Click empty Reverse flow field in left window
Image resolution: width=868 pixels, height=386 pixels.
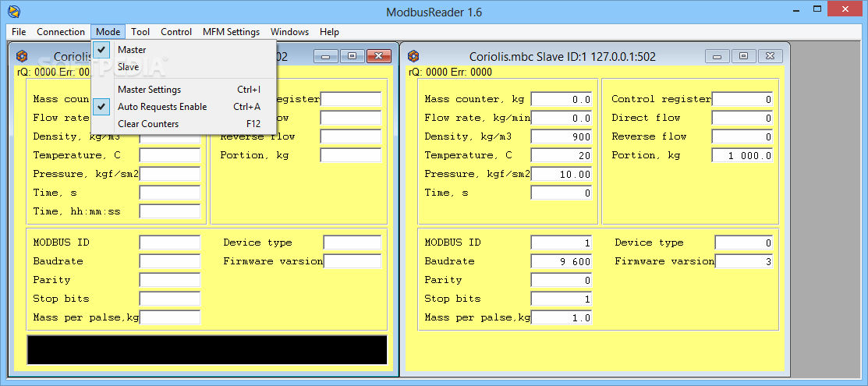click(351, 136)
